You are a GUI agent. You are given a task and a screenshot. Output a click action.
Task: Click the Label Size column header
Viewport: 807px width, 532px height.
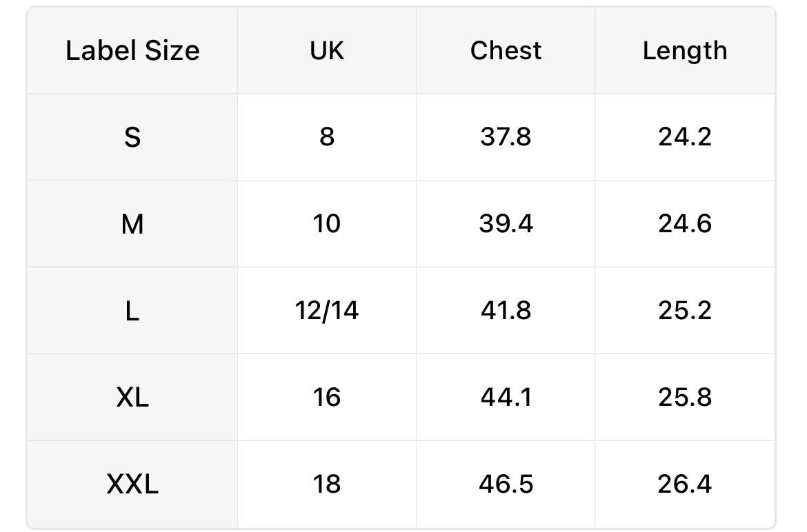132,50
